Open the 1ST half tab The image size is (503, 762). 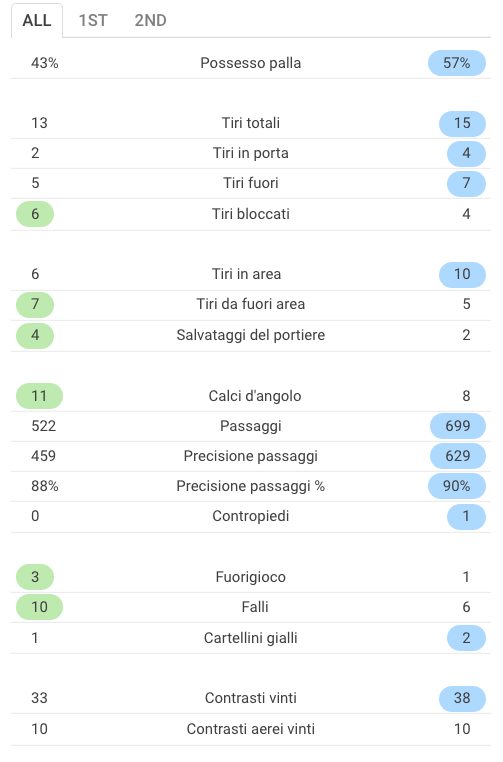(x=93, y=20)
